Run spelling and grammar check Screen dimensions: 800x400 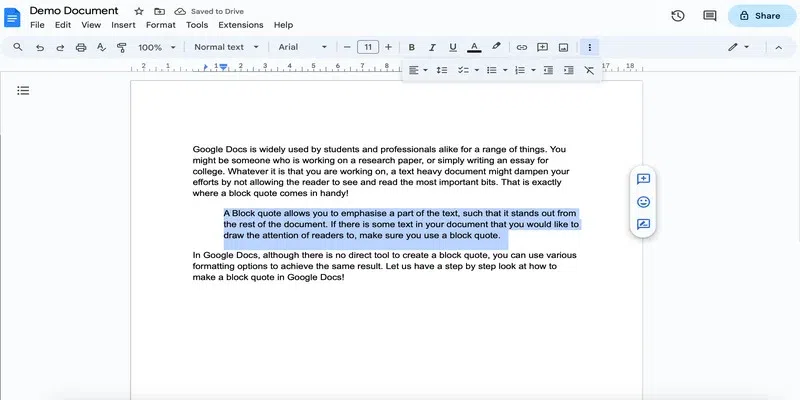(101, 47)
